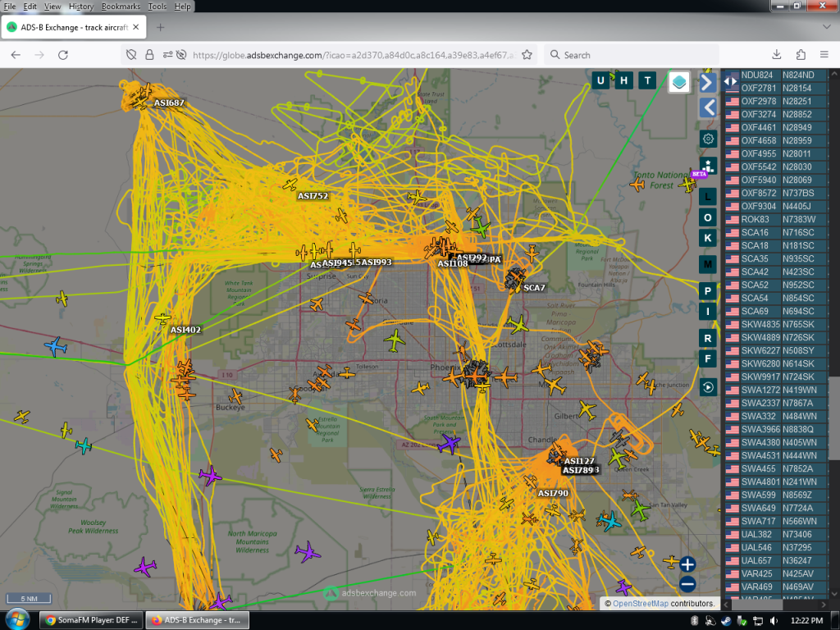Toggle the R button on map
The height and width of the screenshot is (630, 840).
pyautogui.click(x=708, y=339)
